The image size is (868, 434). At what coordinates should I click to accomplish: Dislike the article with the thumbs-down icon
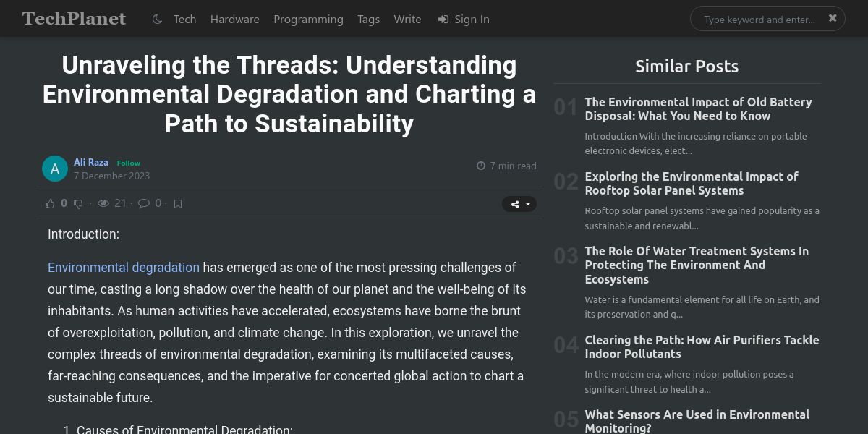[x=78, y=204]
